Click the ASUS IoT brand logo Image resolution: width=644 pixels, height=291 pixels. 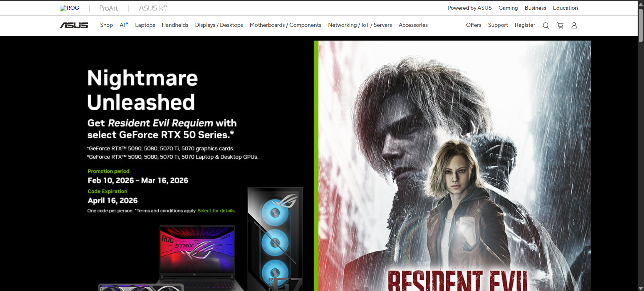point(153,8)
